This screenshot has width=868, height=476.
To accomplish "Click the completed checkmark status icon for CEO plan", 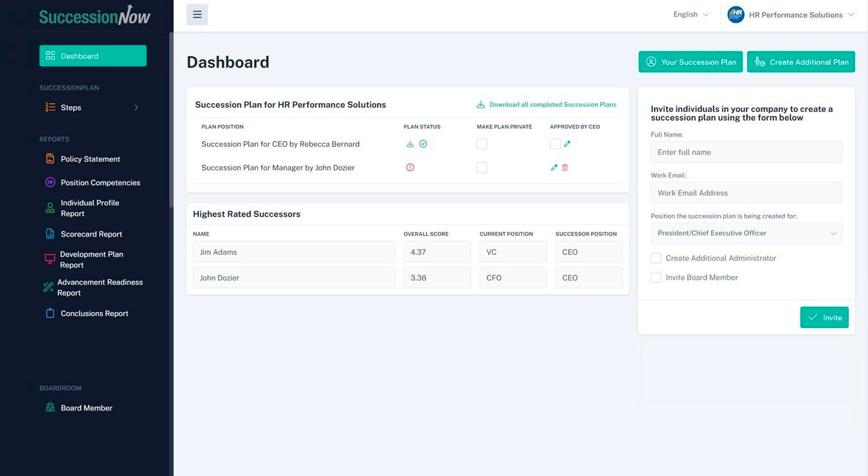I will click(423, 144).
